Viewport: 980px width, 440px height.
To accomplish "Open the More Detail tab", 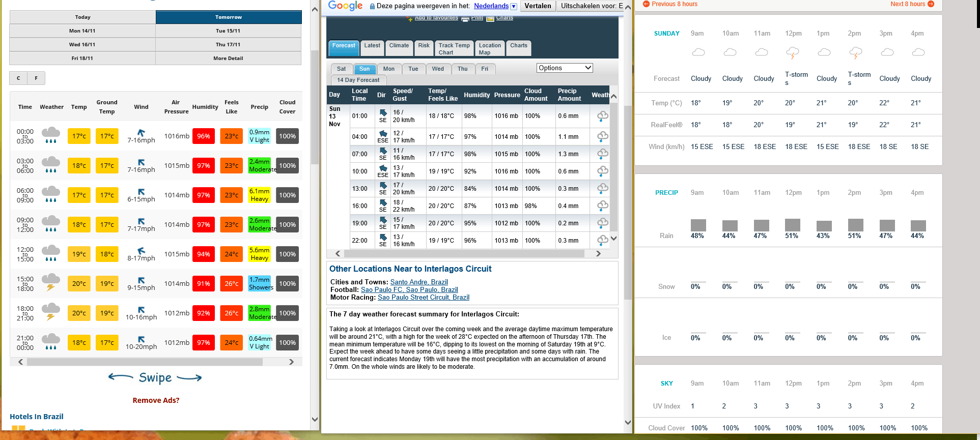I will coord(228,58).
